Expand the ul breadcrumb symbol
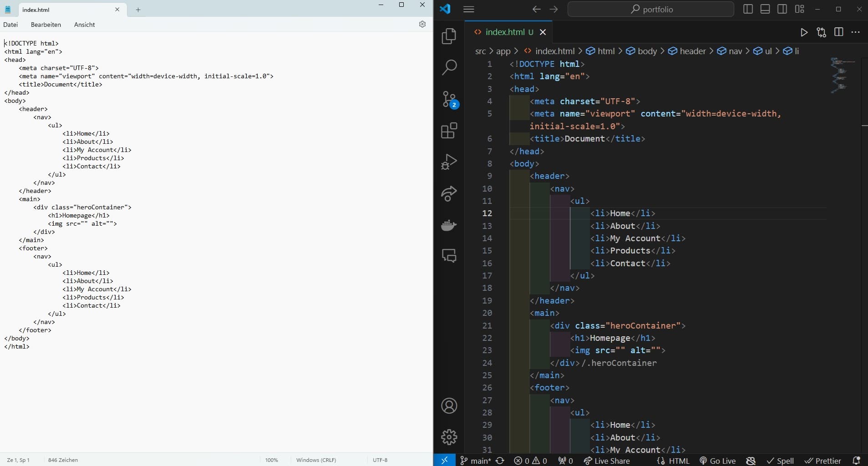Screen dimensions: 868x466 pyautogui.click(x=762, y=51)
